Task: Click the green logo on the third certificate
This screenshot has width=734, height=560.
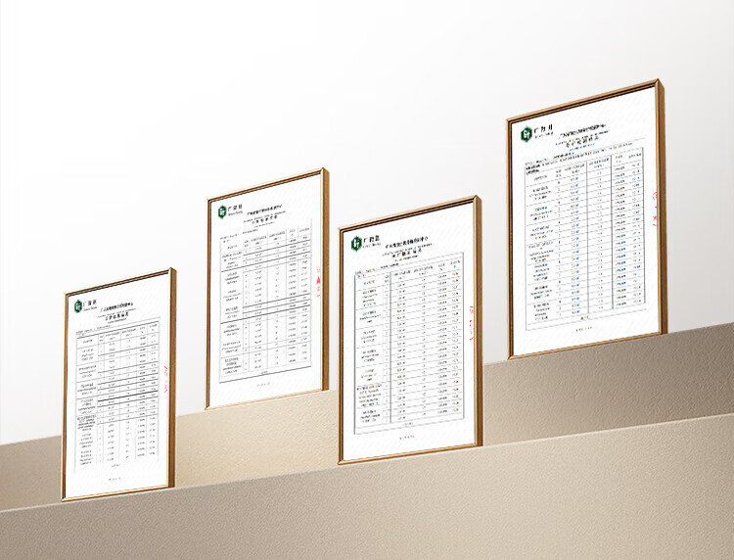Action: click(356, 241)
